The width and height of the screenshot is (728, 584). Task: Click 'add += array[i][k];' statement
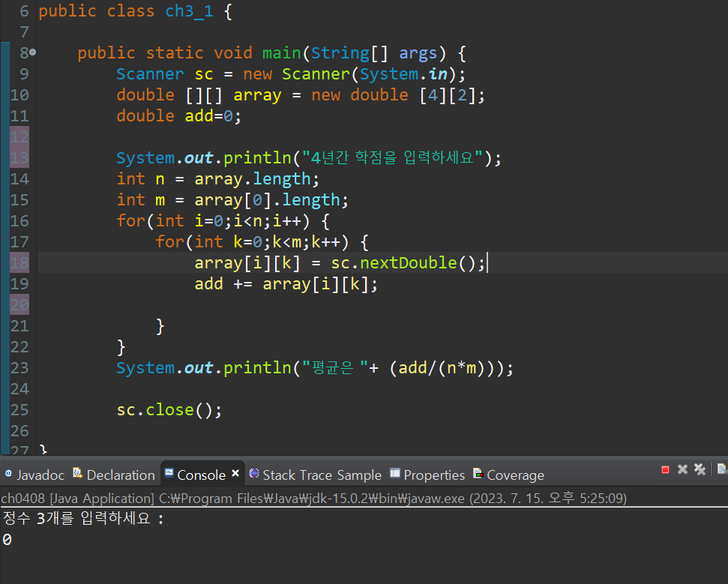tap(286, 284)
